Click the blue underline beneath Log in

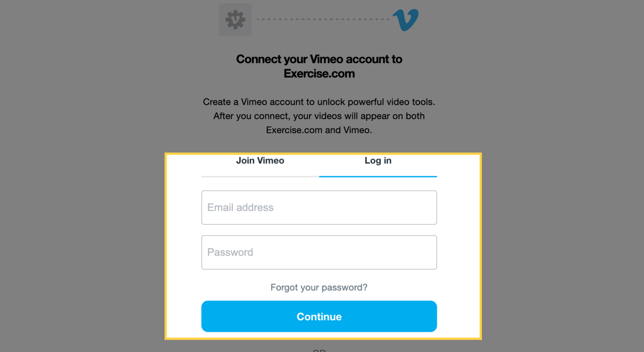pos(378,176)
